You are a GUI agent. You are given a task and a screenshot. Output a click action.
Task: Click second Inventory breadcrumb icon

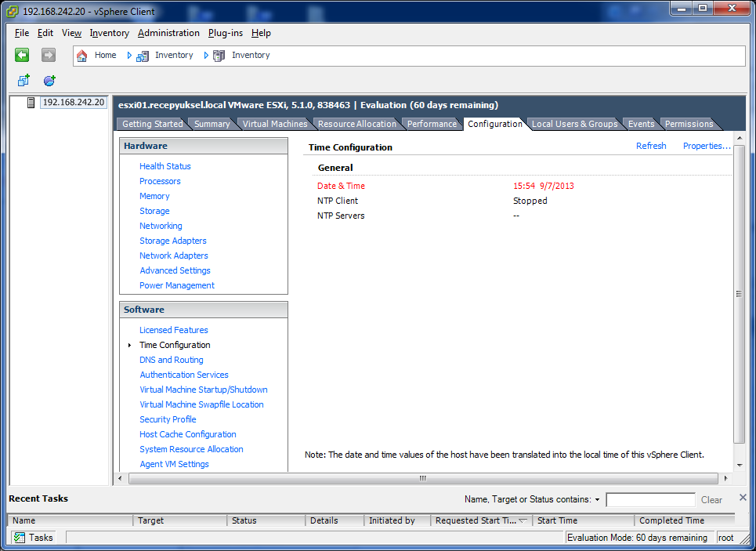click(219, 56)
